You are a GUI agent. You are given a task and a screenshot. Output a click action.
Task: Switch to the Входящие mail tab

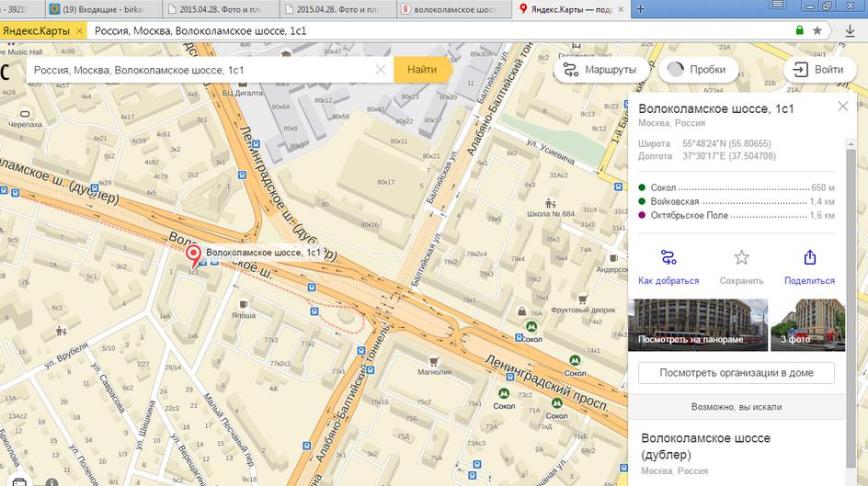point(102,9)
